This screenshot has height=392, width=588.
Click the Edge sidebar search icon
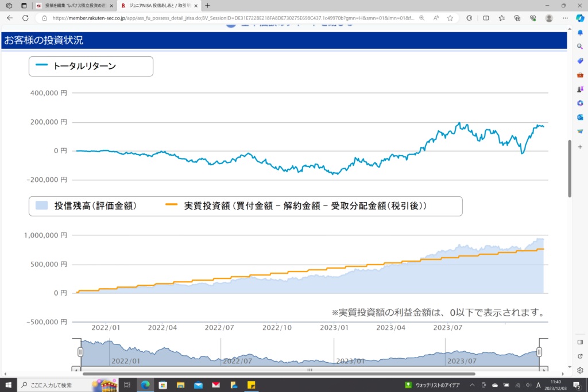coord(580,46)
